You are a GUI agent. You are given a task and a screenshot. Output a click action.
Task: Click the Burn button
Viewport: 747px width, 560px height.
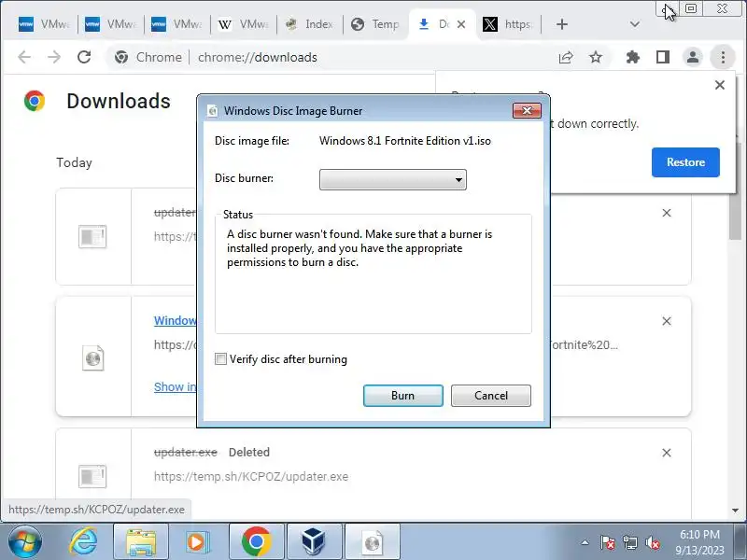403,396
